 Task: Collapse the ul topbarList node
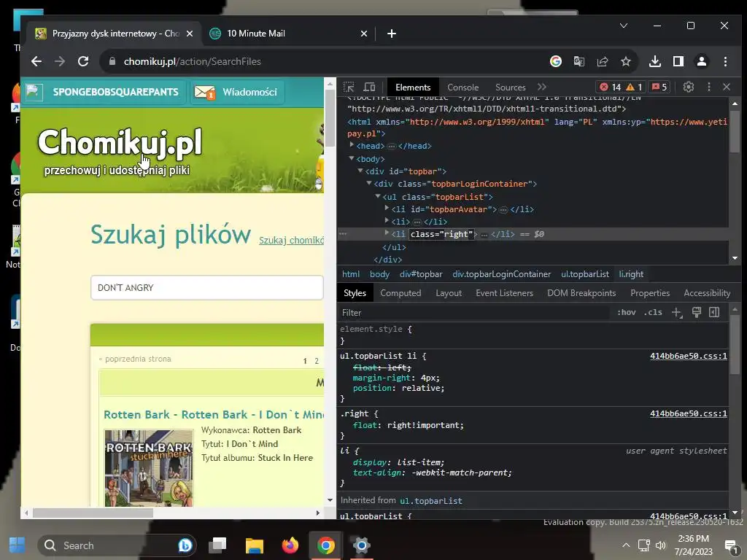378,195
